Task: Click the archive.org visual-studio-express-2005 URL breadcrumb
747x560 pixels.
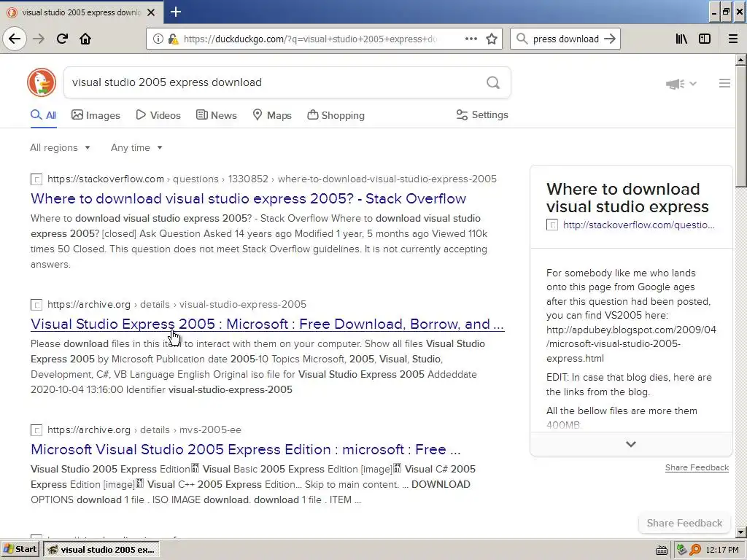Action: click(177, 304)
